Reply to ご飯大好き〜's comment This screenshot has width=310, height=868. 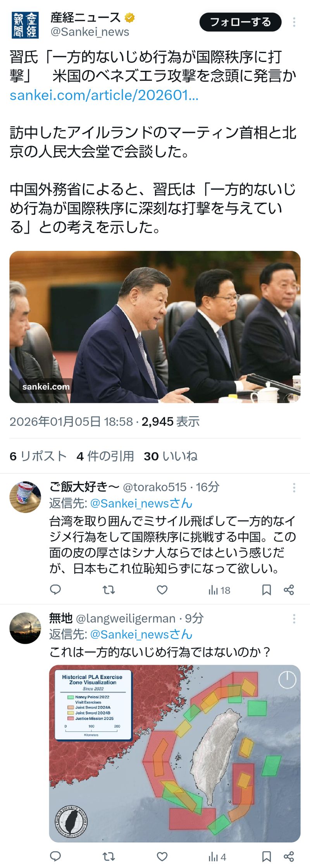pos(55,590)
